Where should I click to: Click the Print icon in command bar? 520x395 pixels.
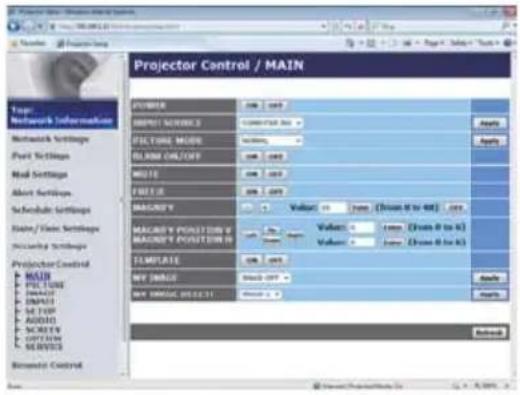tap(407, 43)
